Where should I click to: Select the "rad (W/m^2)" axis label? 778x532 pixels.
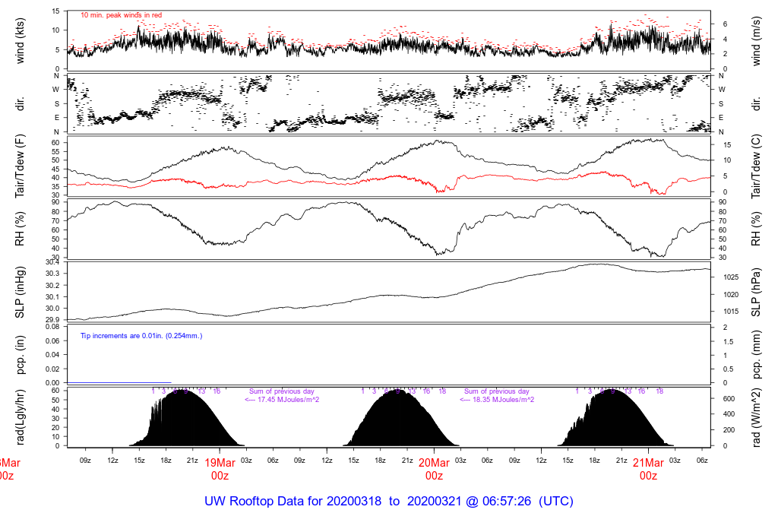click(756, 417)
